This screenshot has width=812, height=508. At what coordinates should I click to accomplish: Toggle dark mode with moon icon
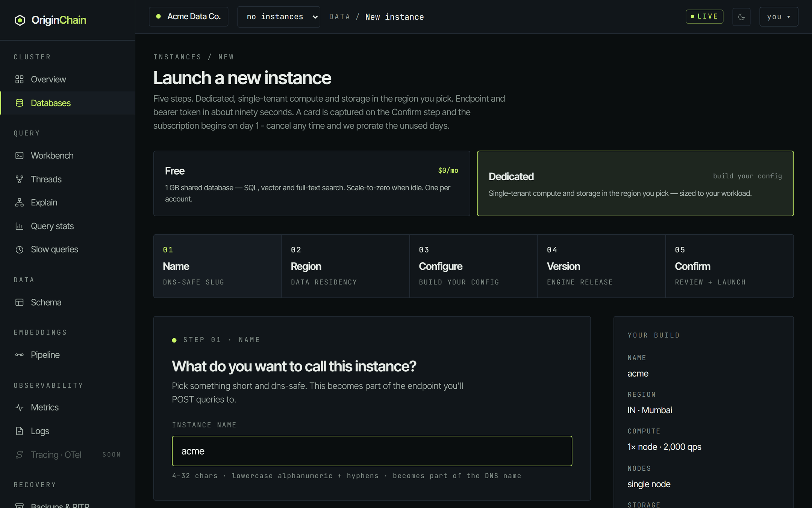(741, 17)
